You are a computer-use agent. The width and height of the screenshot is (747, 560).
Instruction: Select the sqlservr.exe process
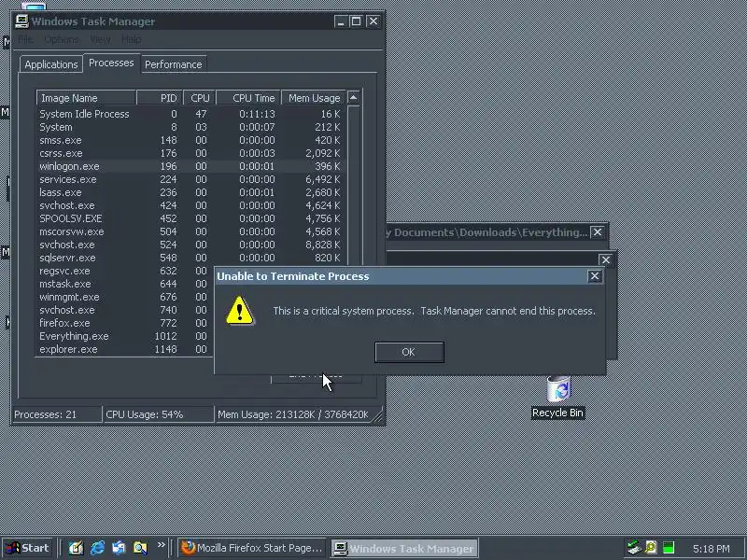tap(190, 258)
